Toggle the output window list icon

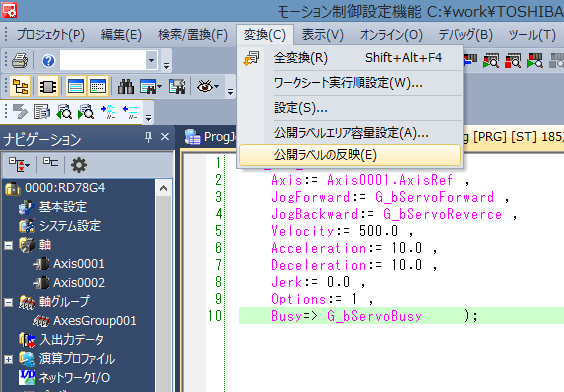[76, 87]
